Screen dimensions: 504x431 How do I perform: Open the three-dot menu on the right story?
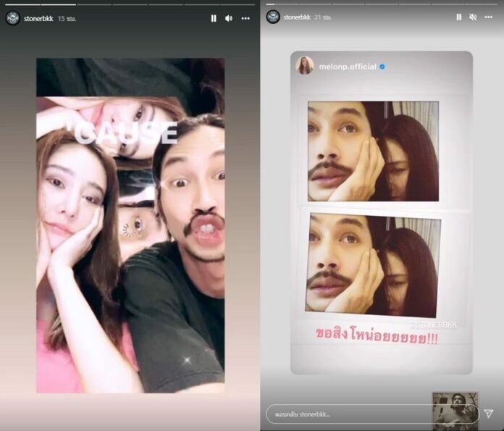[491, 17]
